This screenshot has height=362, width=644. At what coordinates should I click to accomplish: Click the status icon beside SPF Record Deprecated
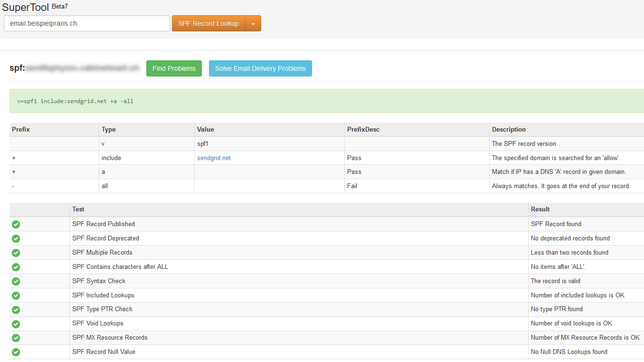tap(16, 238)
